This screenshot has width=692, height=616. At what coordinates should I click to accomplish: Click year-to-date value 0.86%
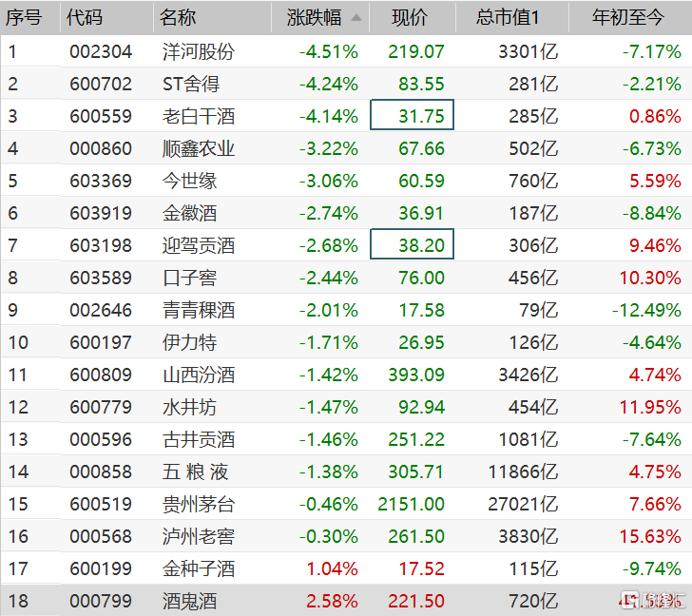click(x=655, y=117)
